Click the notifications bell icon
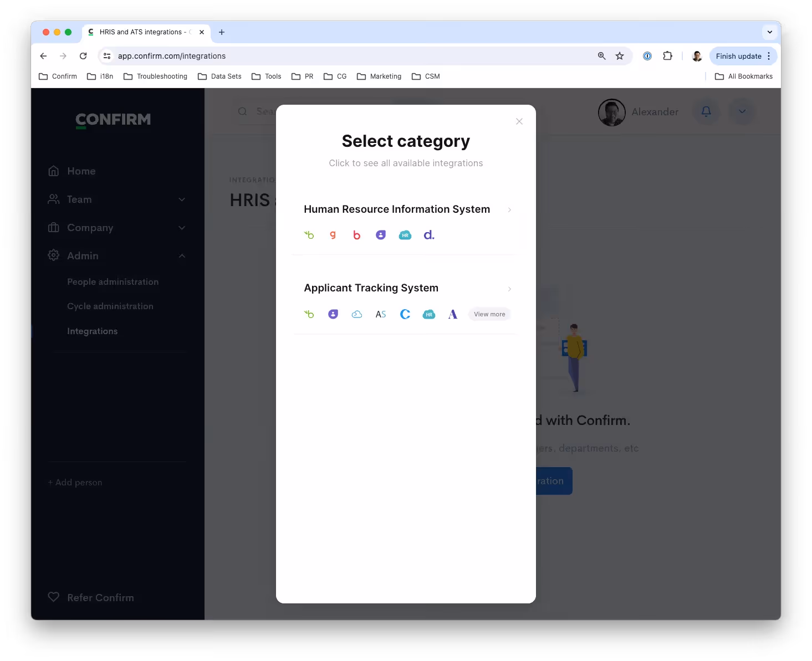This screenshot has width=812, height=661. (706, 111)
